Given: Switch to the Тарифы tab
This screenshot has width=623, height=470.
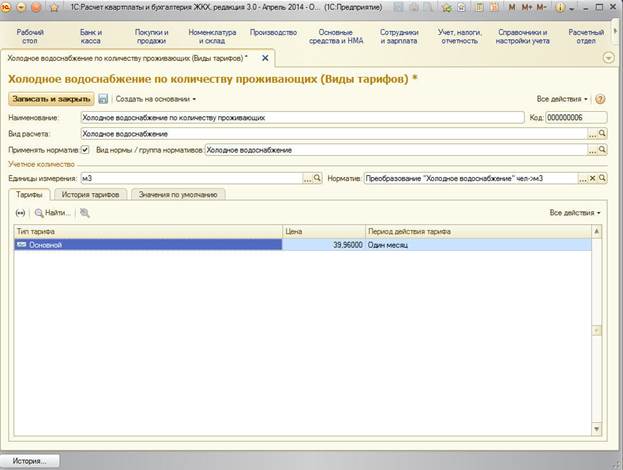Looking at the screenshot, I should pos(29,195).
